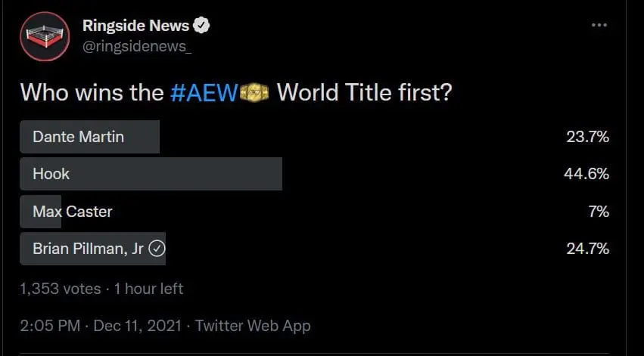Viewport: 644px width, 356px height.
Task: Click the 2:05 PM Dec 11, 2021 timestamp
Action: (101, 326)
